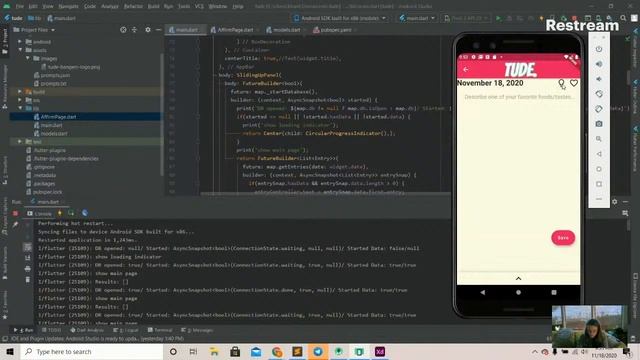Expand the ios folder
This screenshot has height=360, width=640.
[20, 100]
